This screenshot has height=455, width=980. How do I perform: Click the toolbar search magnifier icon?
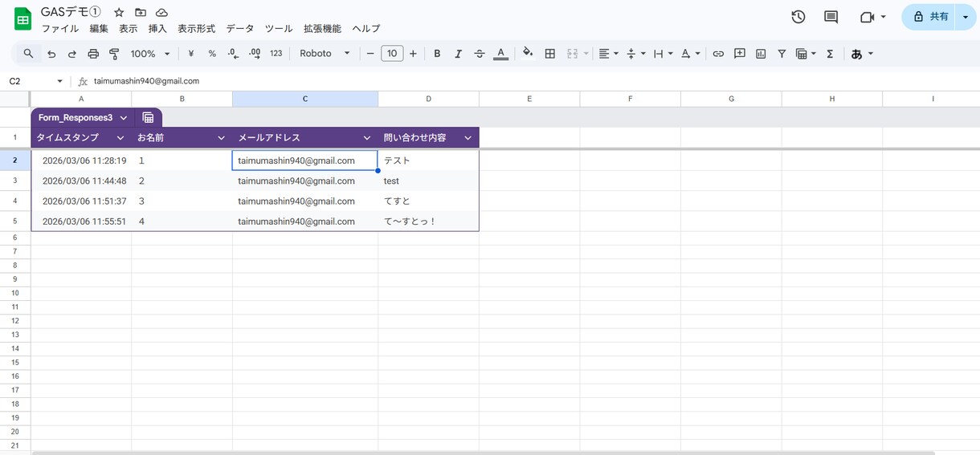coord(28,54)
